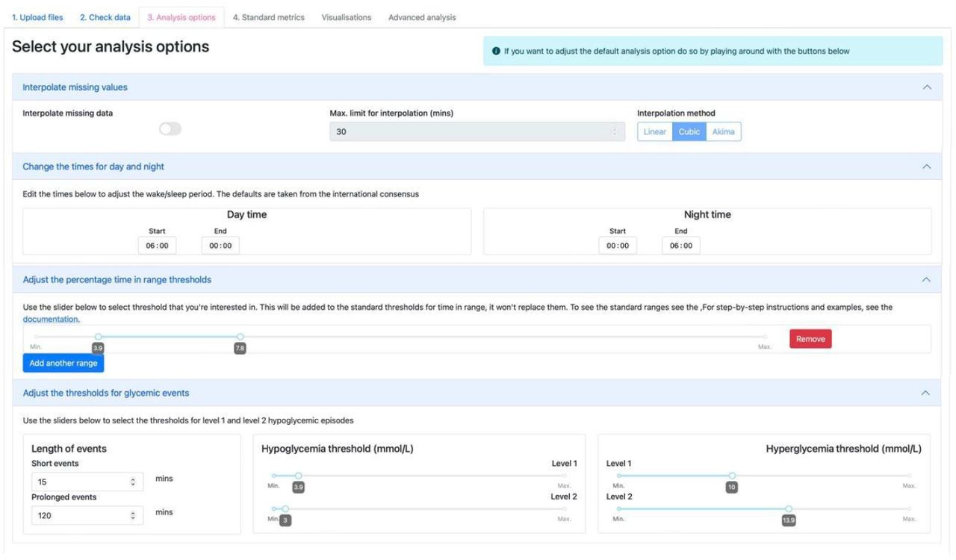956x560 pixels.
Task: Click Night time Start field
Action: pyautogui.click(x=618, y=246)
